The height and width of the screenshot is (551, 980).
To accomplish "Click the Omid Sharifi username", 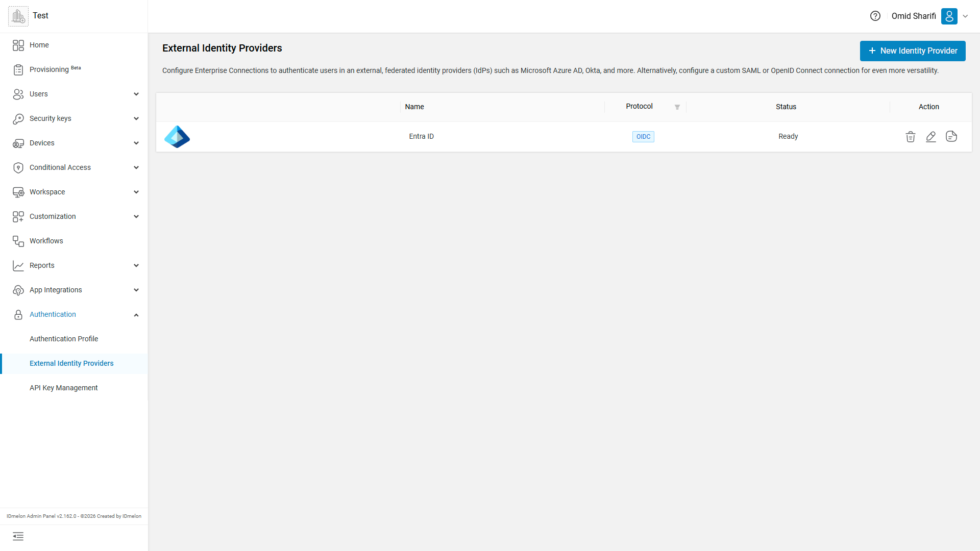I will (x=914, y=16).
